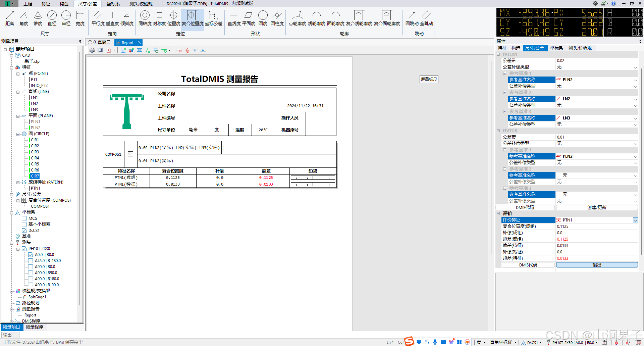Select the 角度 angle tool
The width and height of the screenshot is (644, 346).
24,18
